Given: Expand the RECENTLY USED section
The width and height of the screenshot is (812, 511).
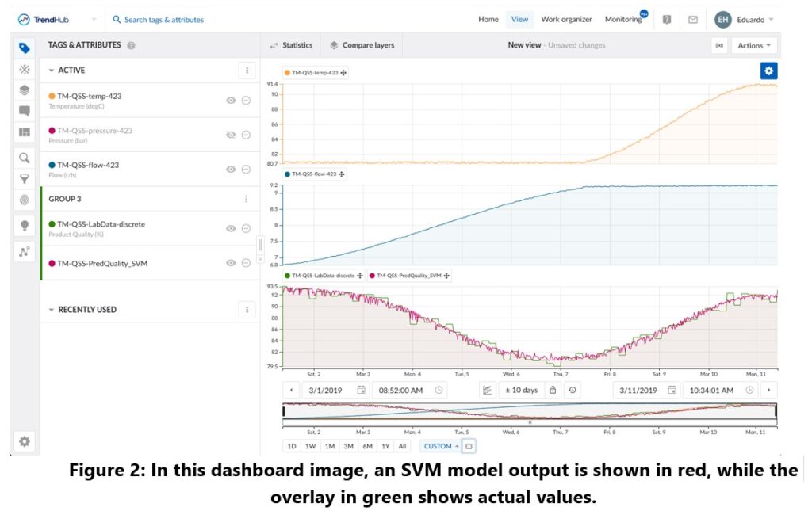Looking at the screenshot, I should (x=52, y=310).
